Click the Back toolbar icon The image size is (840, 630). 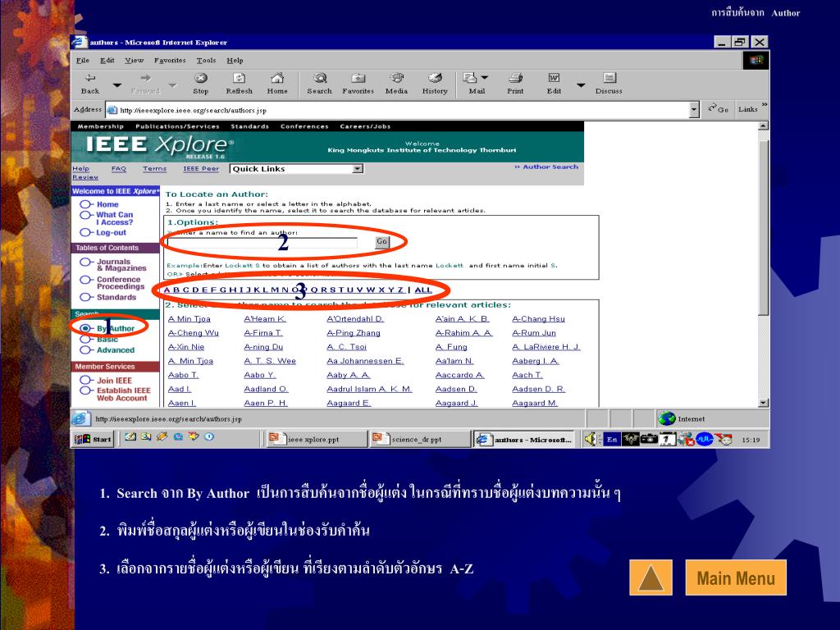pos(90,84)
